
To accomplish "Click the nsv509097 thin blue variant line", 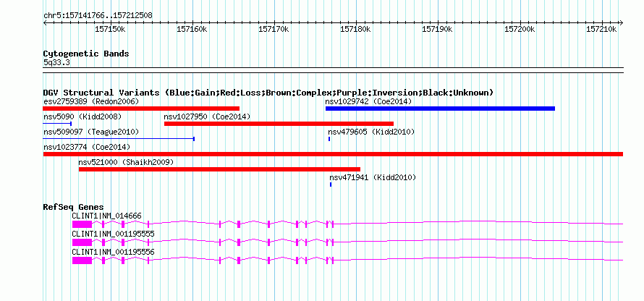I will [x=119, y=139].
